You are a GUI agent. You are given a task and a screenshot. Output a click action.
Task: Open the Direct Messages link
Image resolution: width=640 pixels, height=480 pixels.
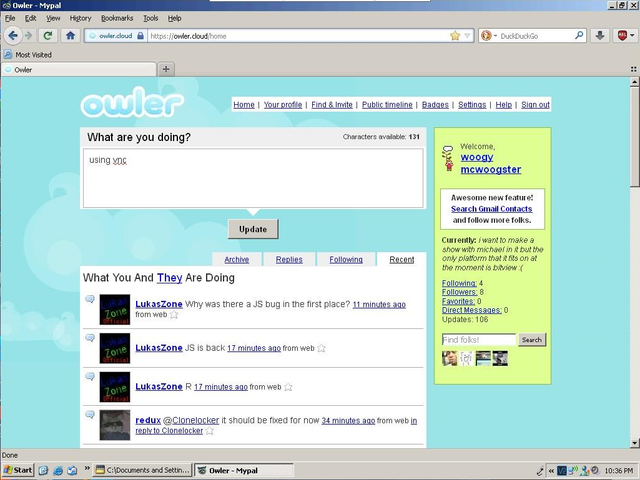click(472, 310)
